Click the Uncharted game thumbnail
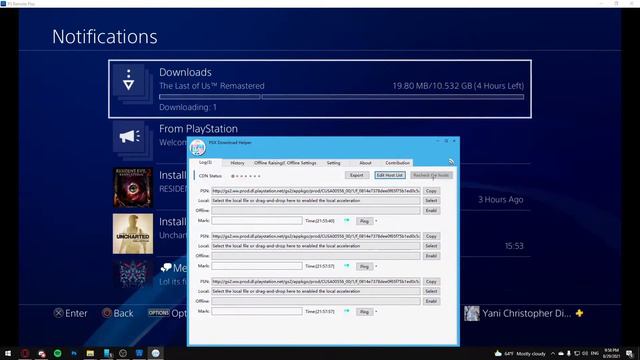640x360 pixels. click(x=133, y=233)
